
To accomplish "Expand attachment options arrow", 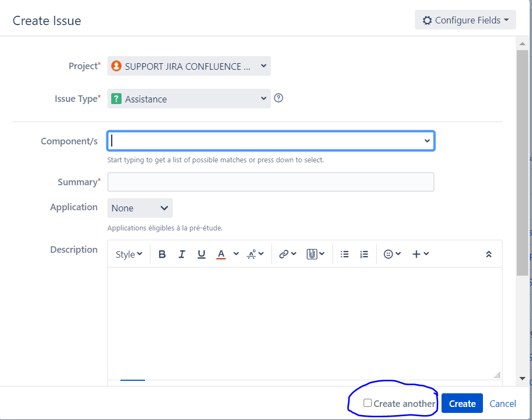I will point(322,253).
